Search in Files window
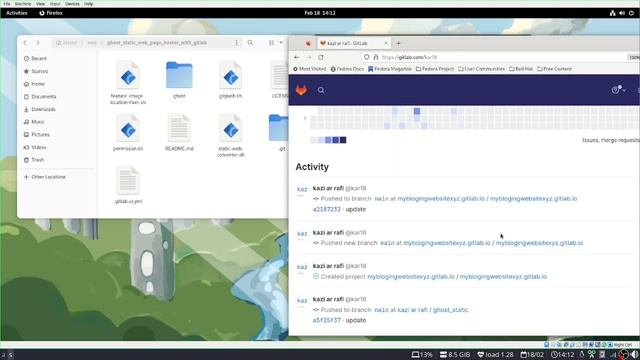The height and width of the screenshot is (360, 640). (250, 43)
